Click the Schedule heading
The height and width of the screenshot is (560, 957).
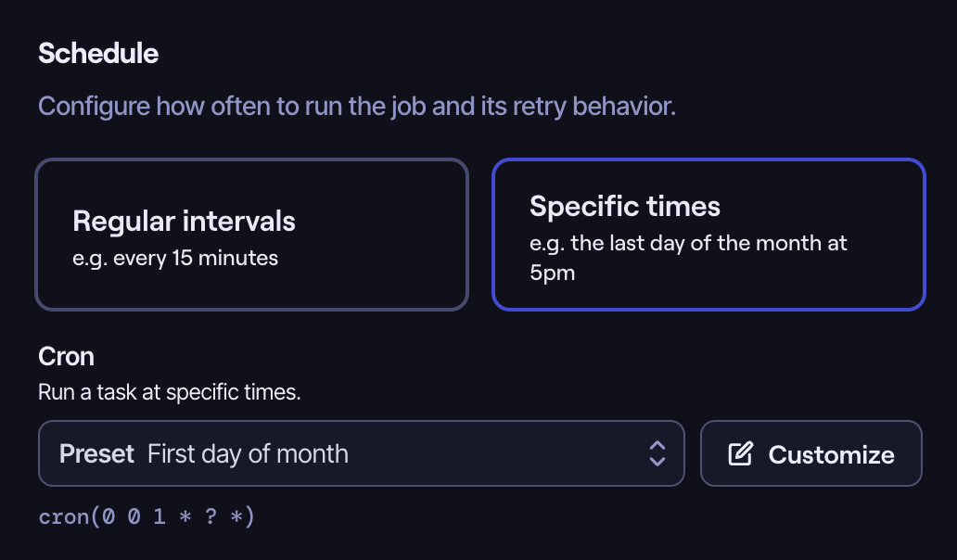[97, 53]
